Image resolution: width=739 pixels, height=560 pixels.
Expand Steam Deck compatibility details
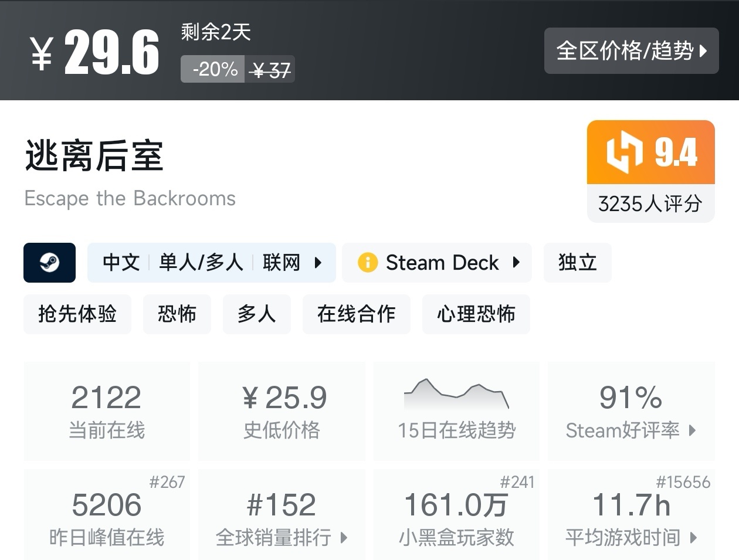coord(516,262)
